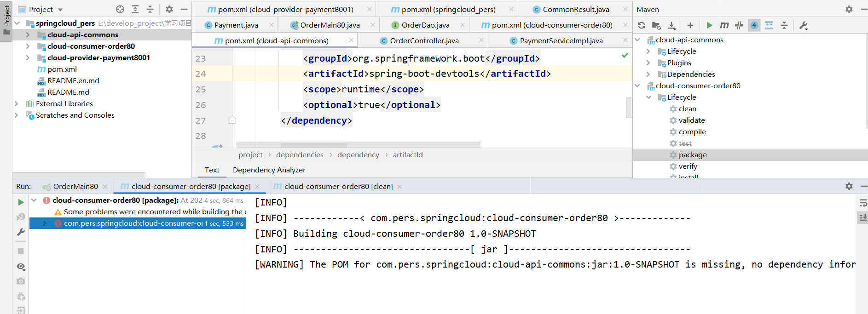The width and height of the screenshot is (868, 314).
Task: Click the camera dump threads icon
Action: pos(21,281)
